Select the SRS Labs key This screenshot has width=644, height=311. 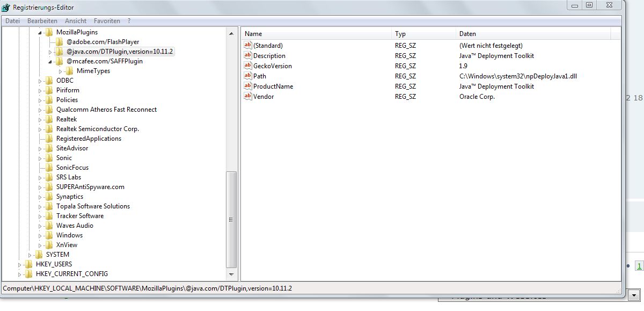[69, 177]
